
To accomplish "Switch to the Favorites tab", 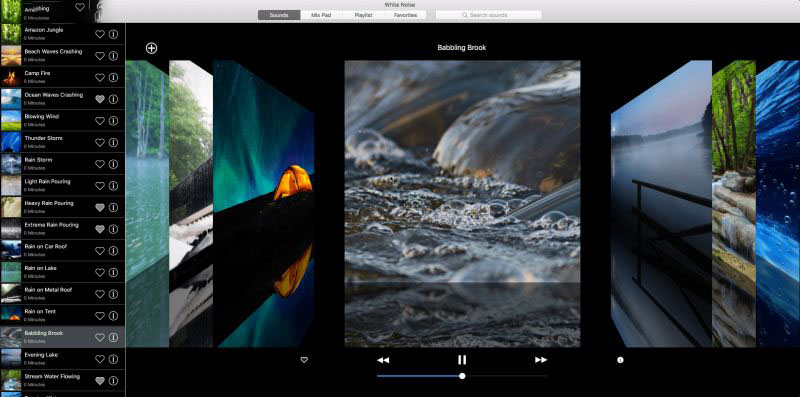I will (x=406, y=15).
